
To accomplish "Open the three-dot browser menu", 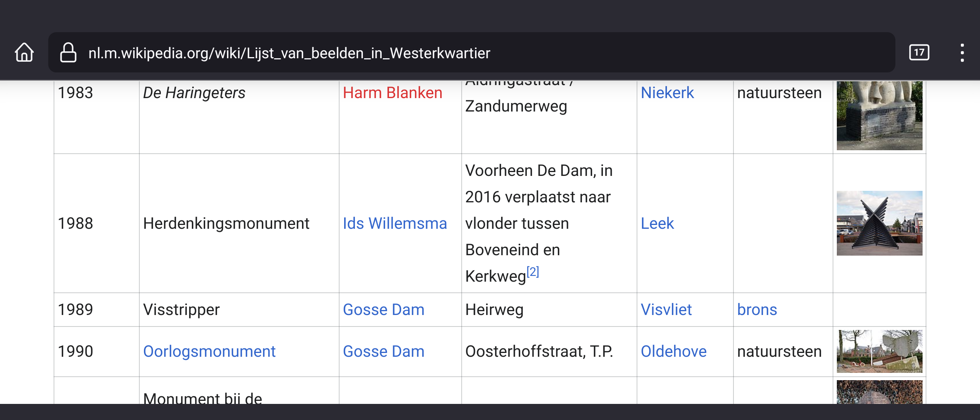I will pos(962,52).
